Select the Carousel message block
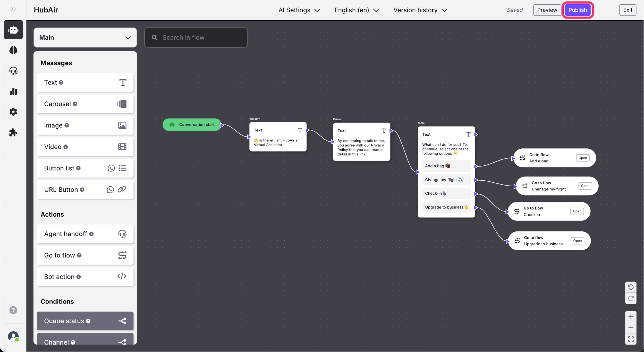The height and width of the screenshot is (352, 644). click(85, 104)
